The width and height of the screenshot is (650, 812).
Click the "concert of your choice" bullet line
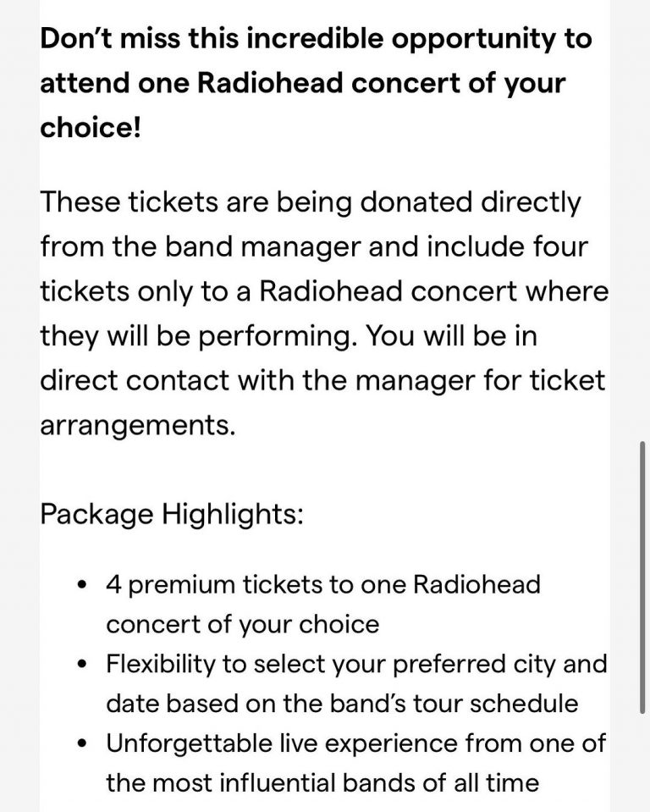click(242, 625)
